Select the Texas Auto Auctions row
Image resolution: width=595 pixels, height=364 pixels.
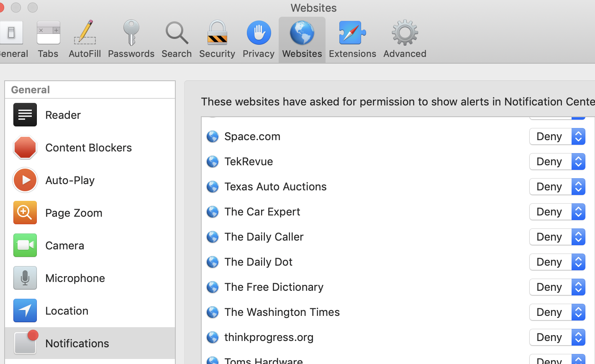398,187
